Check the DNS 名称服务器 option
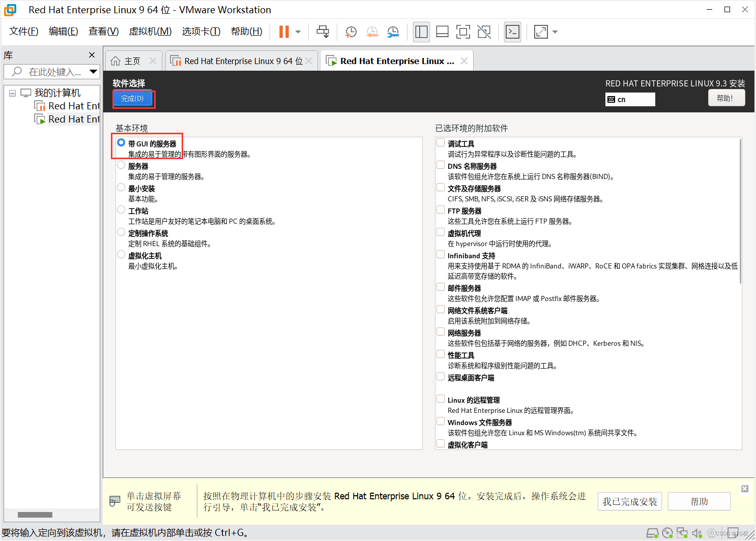This screenshot has height=541, width=756. point(440,165)
